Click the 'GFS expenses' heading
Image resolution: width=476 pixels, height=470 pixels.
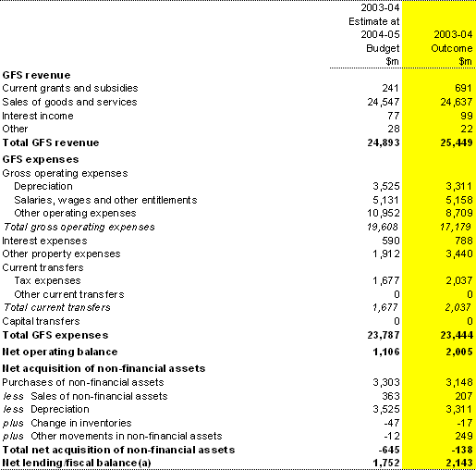(x=41, y=159)
